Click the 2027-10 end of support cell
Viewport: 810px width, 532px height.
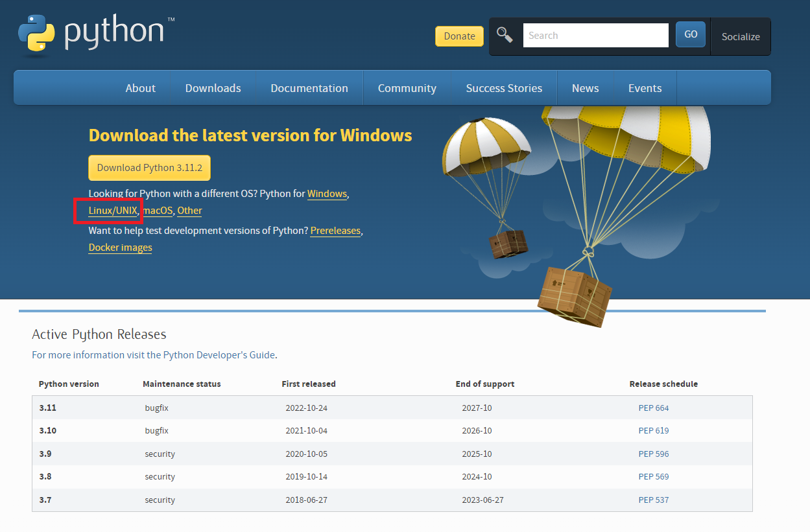point(477,408)
